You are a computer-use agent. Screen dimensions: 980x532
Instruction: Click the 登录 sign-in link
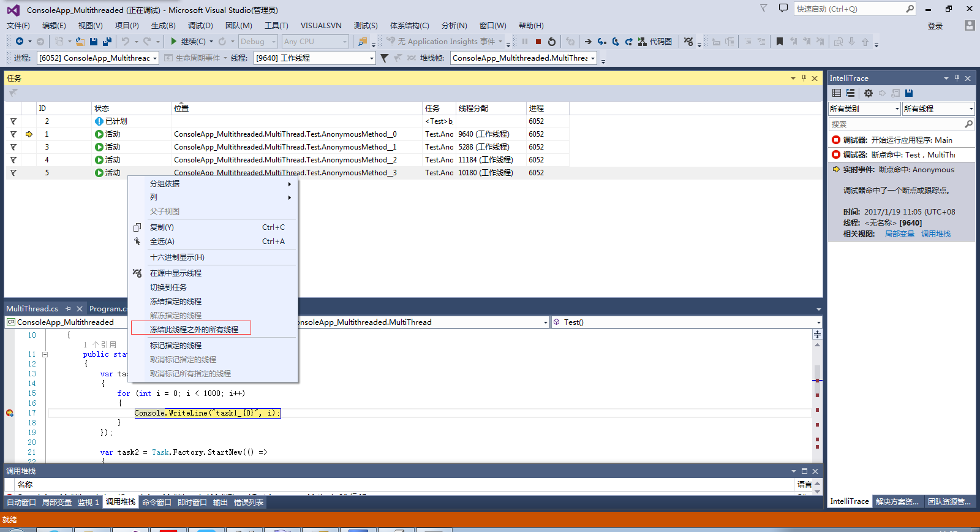(x=935, y=26)
